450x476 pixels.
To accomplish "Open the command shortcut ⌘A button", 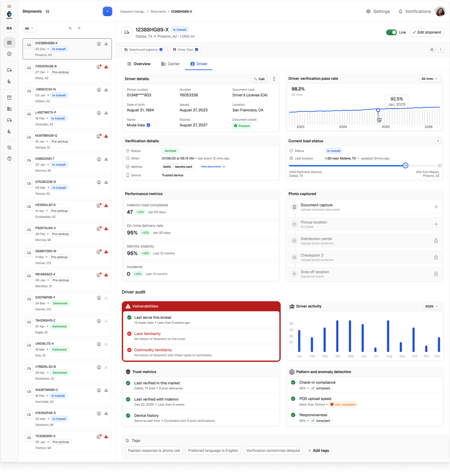I will [9, 28].
